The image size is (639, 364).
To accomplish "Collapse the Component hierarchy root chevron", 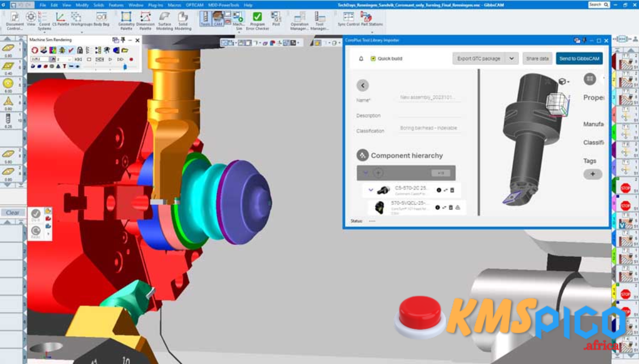I will coord(365,173).
